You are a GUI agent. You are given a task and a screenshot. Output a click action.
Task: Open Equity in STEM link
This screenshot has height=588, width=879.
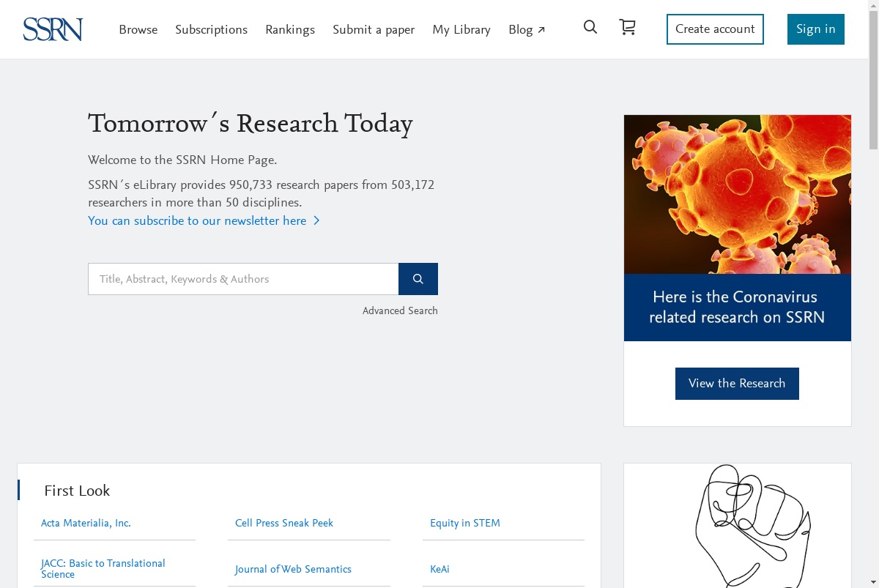[x=465, y=523]
